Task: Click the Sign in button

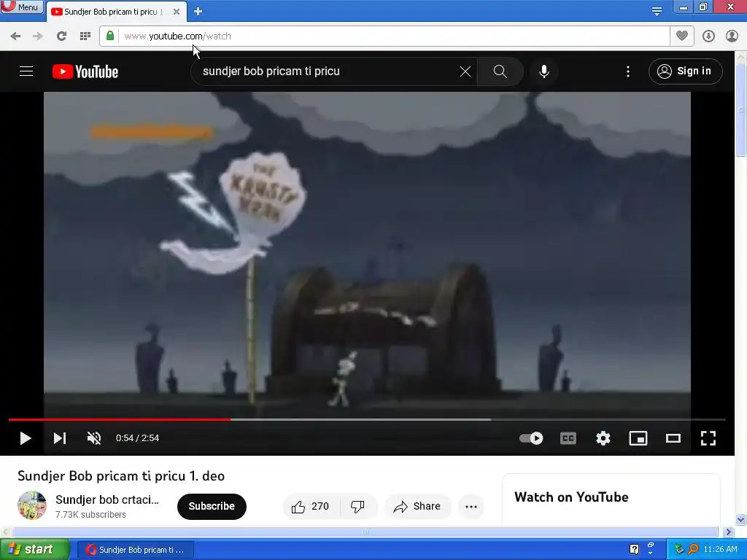Action: pos(686,71)
